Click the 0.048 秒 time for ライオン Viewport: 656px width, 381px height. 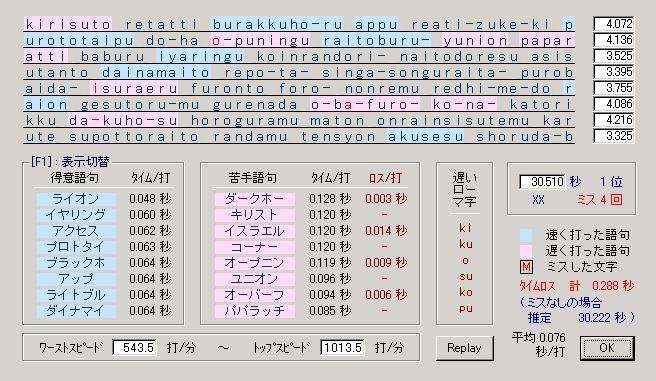(150, 199)
